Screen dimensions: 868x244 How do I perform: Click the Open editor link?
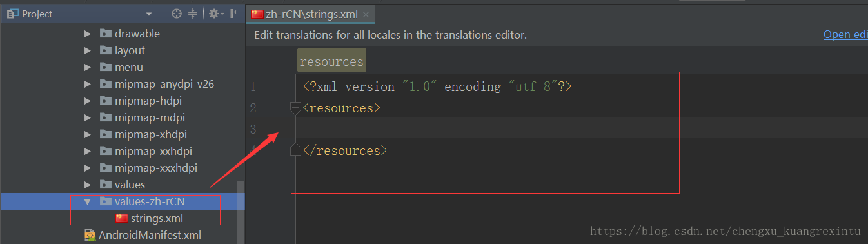pyautogui.click(x=845, y=35)
